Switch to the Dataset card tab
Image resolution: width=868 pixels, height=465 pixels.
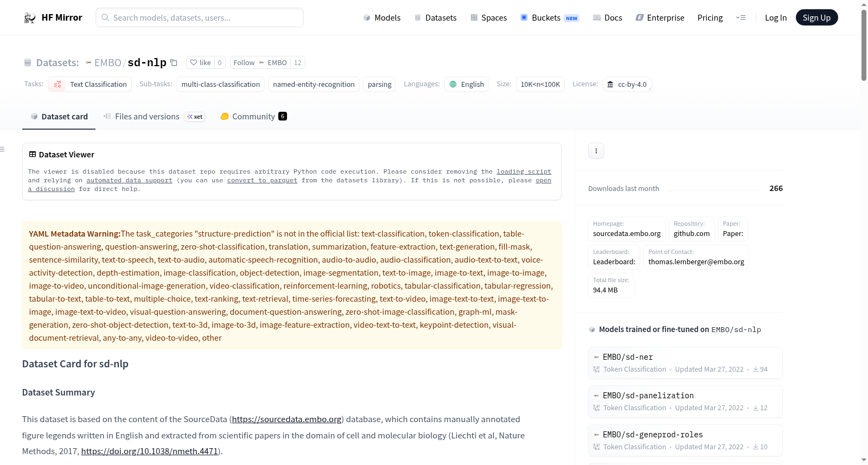point(59,117)
